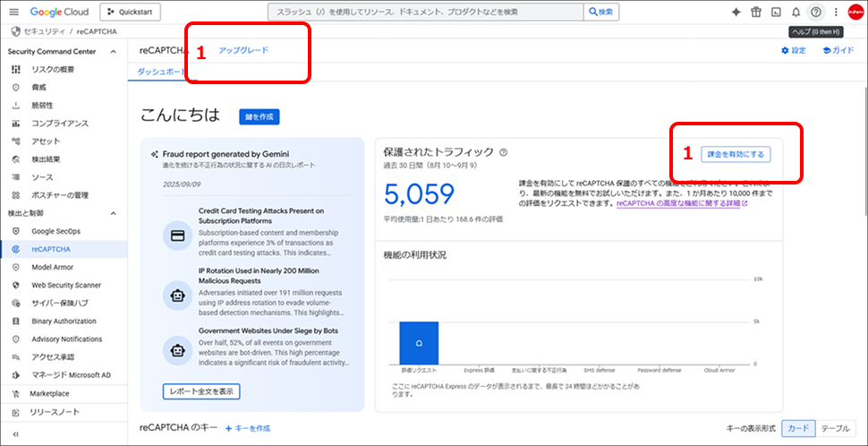
Task: Collapse the left sidebar with chevron
Action: [15, 434]
